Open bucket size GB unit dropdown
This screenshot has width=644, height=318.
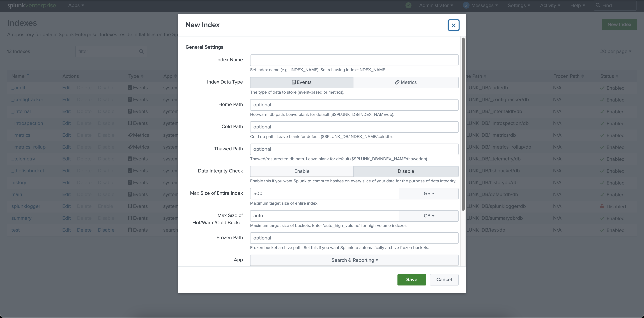point(429,216)
